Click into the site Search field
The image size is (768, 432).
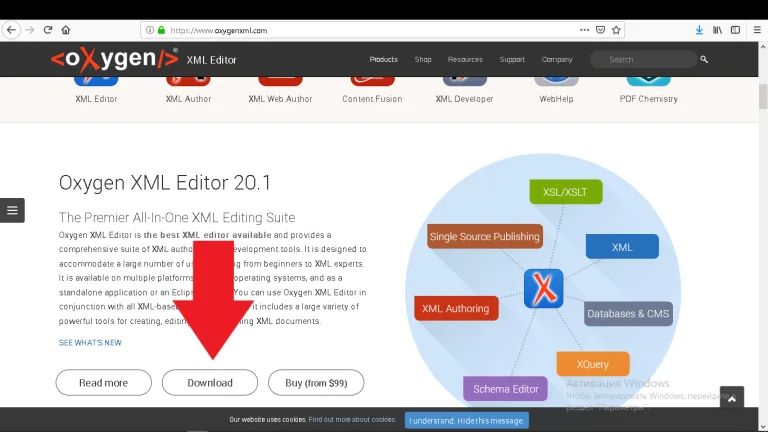point(644,59)
